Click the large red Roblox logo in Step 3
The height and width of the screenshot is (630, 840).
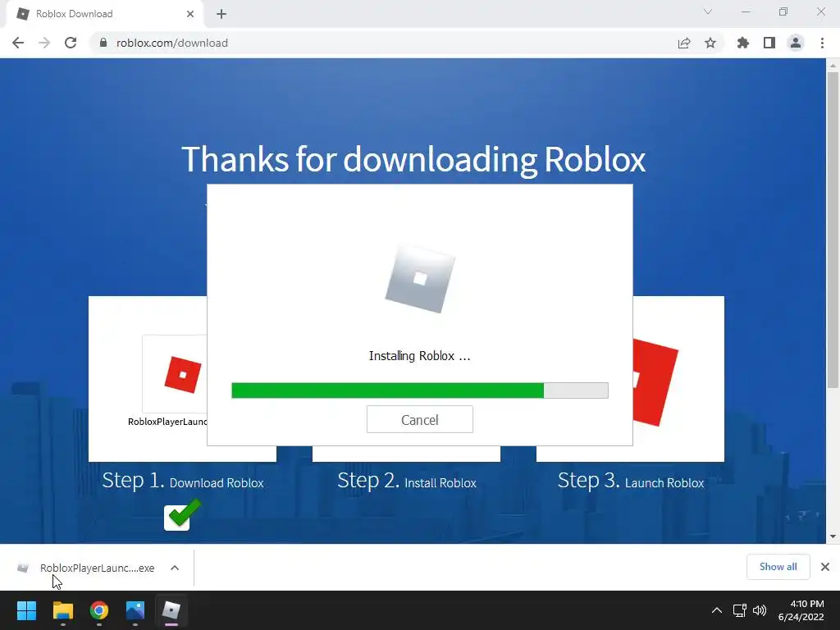(x=655, y=382)
